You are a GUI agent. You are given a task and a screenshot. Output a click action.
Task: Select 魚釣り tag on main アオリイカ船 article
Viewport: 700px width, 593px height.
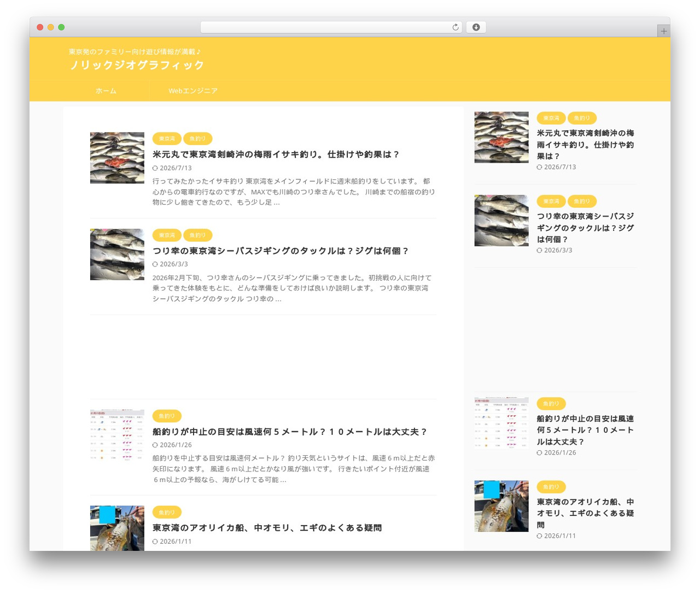click(x=167, y=513)
